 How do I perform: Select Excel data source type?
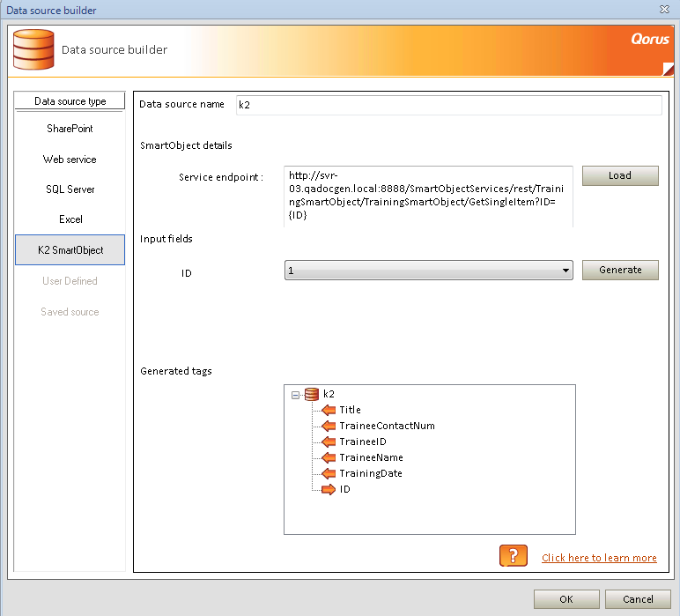click(70, 219)
